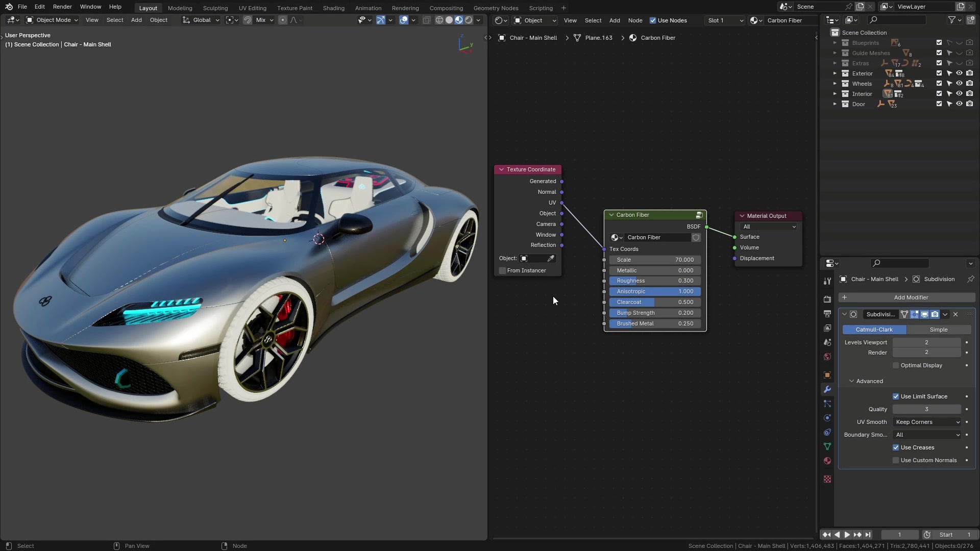Select Simple subdivision type
980x551 pixels.
(x=939, y=330)
